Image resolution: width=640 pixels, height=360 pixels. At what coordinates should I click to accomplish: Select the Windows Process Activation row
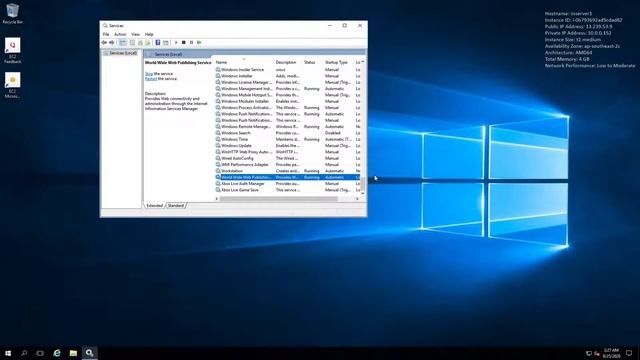pyautogui.click(x=287, y=108)
